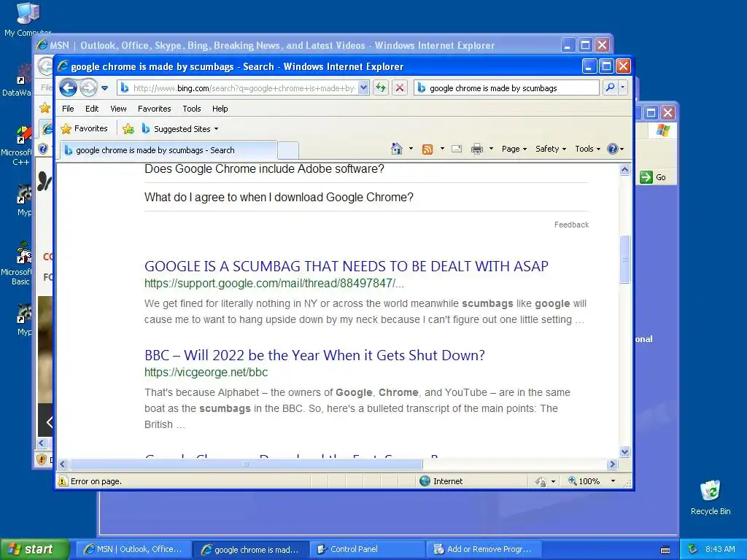Open the Help menu
Screen dimensions: 747x560
(x=220, y=109)
